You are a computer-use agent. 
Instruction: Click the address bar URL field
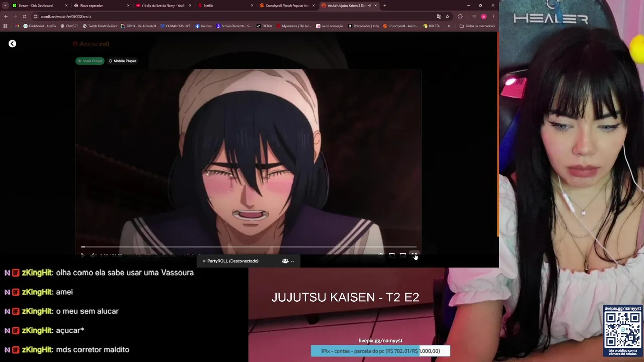pos(236,16)
